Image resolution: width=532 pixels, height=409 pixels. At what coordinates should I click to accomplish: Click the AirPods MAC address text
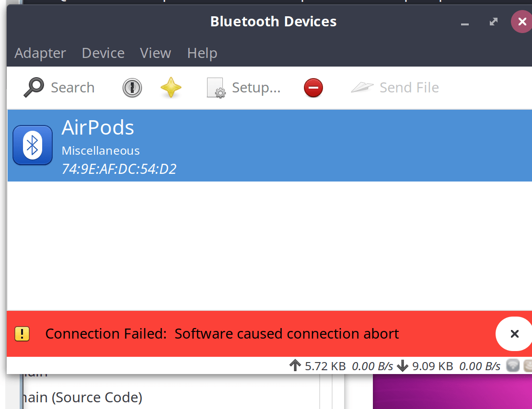[x=119, y=169]
